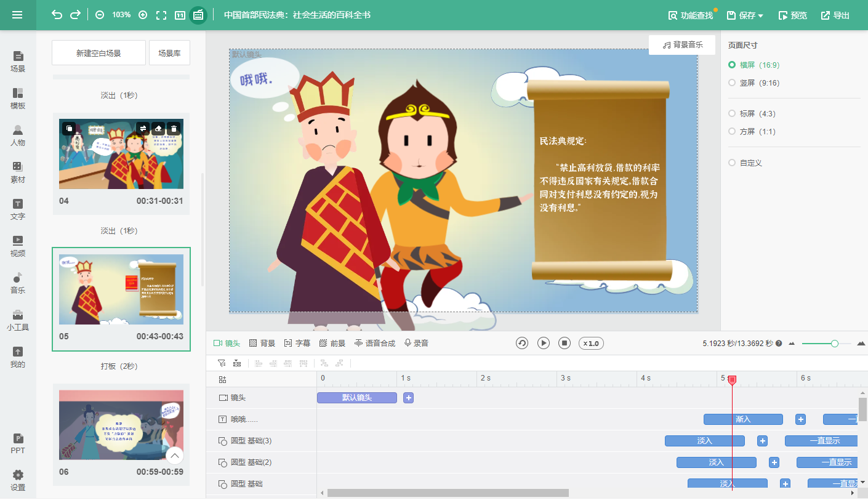The height and width of the screenshot is (500, 868).
Task: Open the hamburger main menu
Action: 17,15
